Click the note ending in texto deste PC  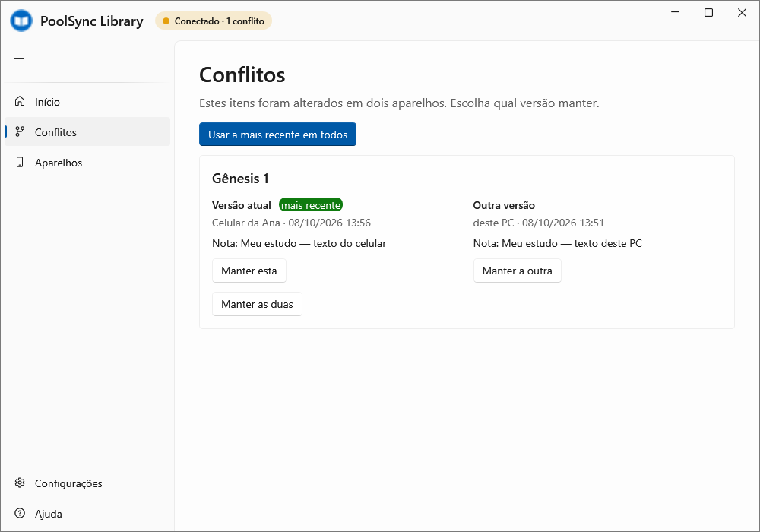pos(557,243)
